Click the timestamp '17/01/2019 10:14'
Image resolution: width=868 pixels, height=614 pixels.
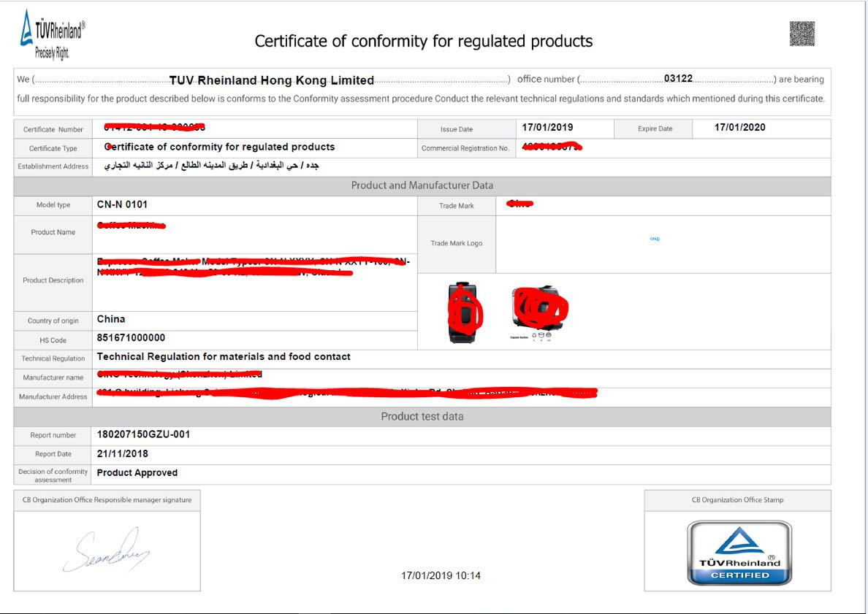[x=441, y=576]
